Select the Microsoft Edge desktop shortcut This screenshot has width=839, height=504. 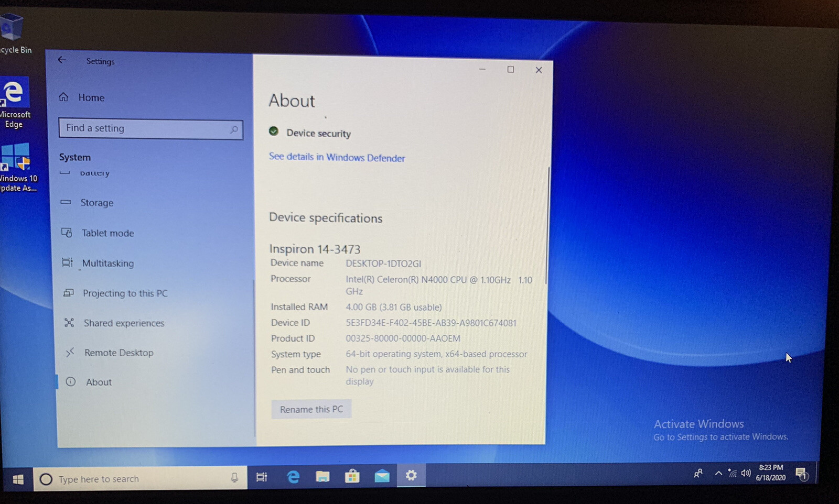[x=15, y=103]
